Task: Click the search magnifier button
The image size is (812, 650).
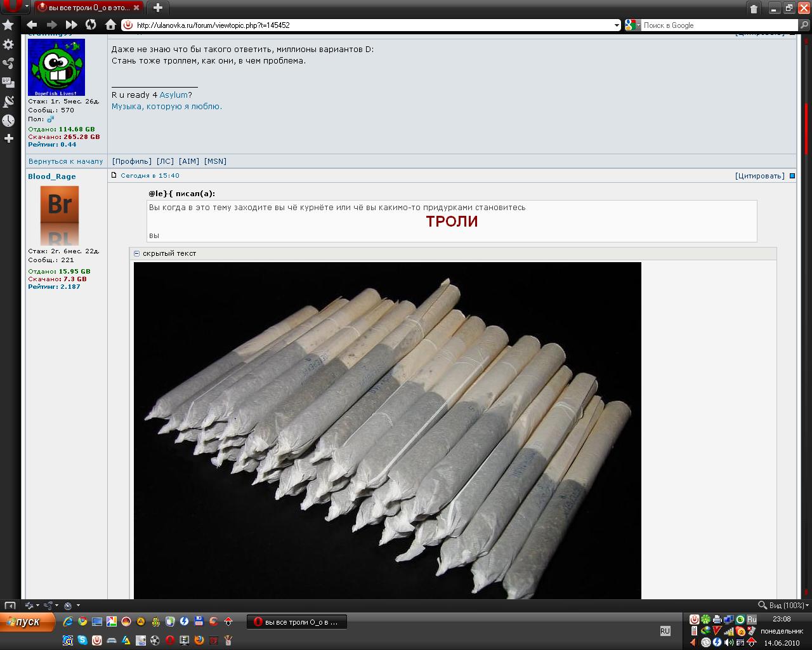Action: tap(804, 25)
